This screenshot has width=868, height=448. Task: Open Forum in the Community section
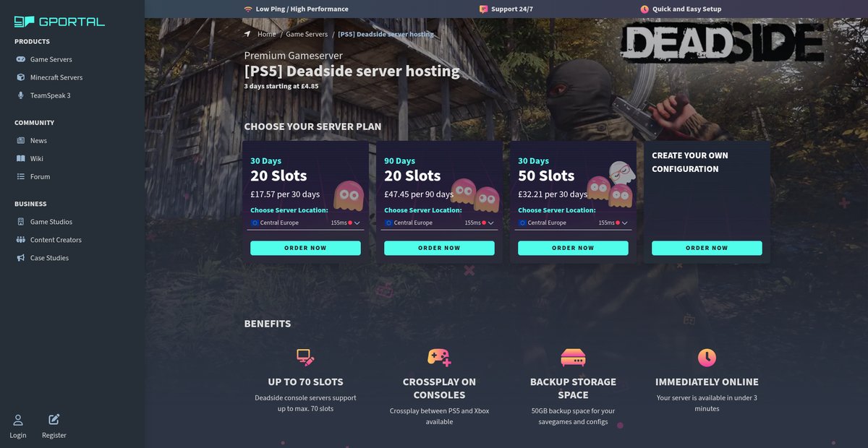click(41, 176)
